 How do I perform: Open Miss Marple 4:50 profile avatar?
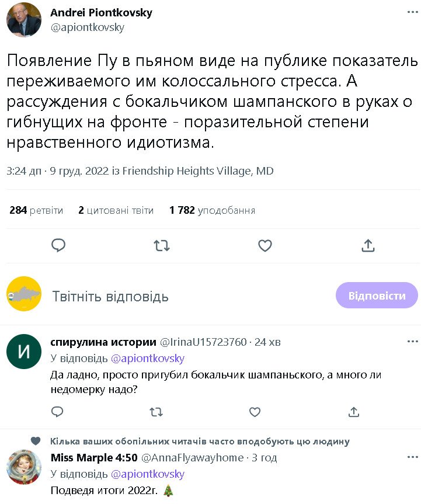point(24,467)
